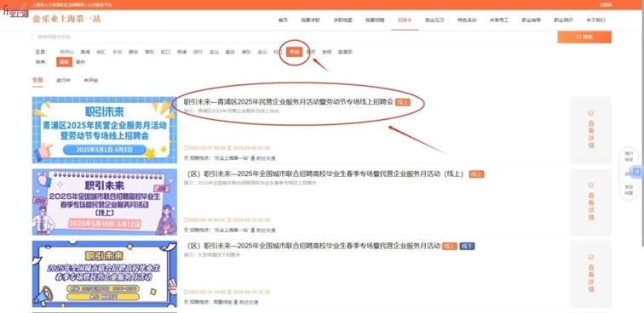Switch to the 进行中 tab
The image size is (644, 313).
[x=64, y=81]
